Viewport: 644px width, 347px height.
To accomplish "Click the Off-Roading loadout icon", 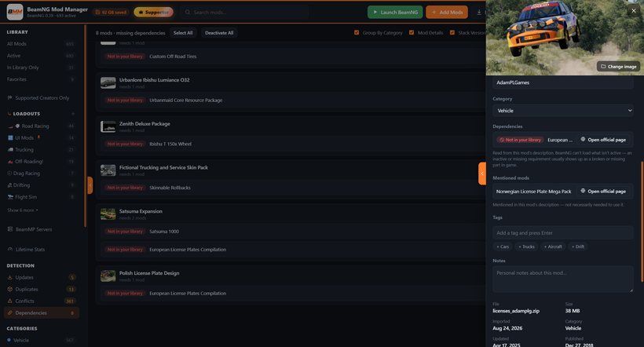I will (10, 162).
